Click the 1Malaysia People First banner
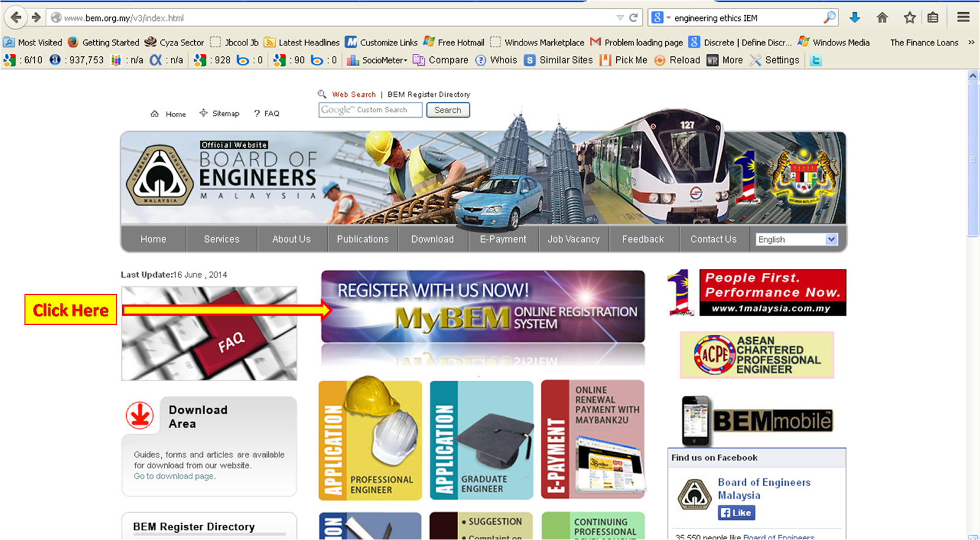This screenshot has width=980, height=540. (x=756, y=292)
